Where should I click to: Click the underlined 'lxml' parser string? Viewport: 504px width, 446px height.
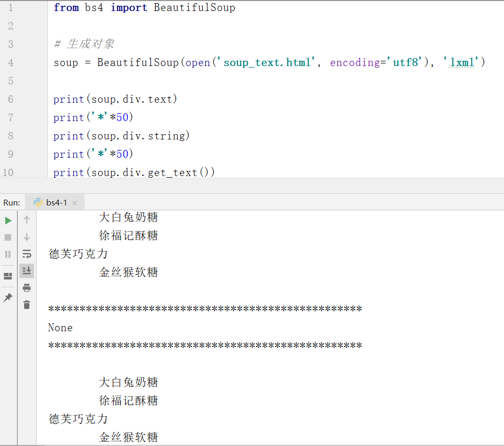[462, 62]
